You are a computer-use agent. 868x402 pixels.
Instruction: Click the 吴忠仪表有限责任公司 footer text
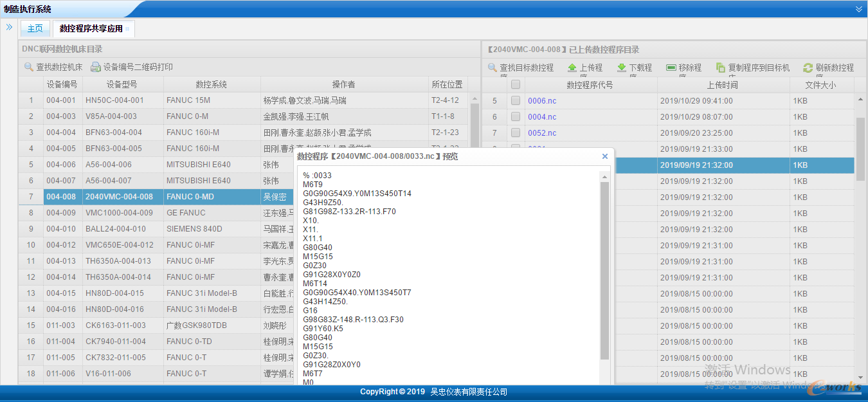click(469, 392)
